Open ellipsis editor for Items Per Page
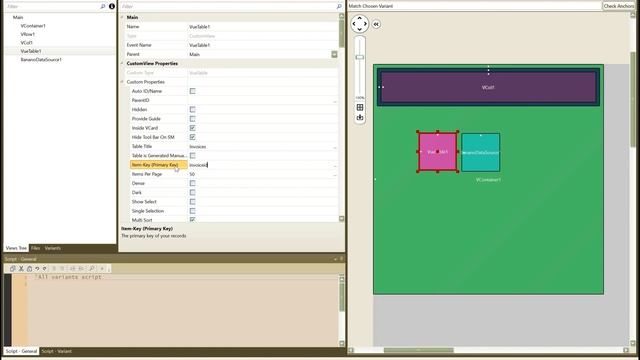The width and height of the screenshot is (640, 360). (335, 174)
